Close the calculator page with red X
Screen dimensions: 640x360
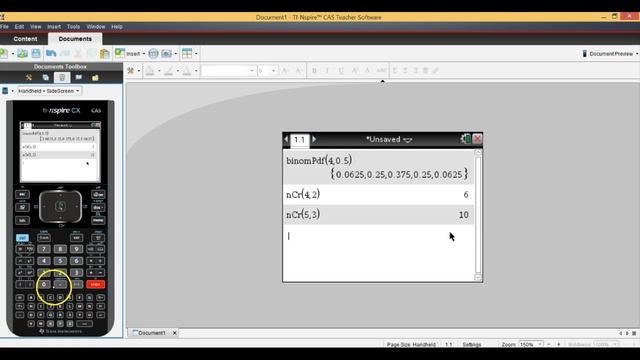click(x=477, y=139)
